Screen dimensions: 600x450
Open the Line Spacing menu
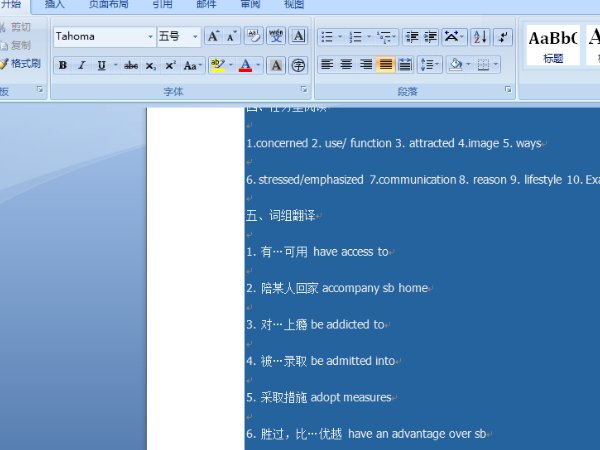pyautogui.click(x=429, y=65)
